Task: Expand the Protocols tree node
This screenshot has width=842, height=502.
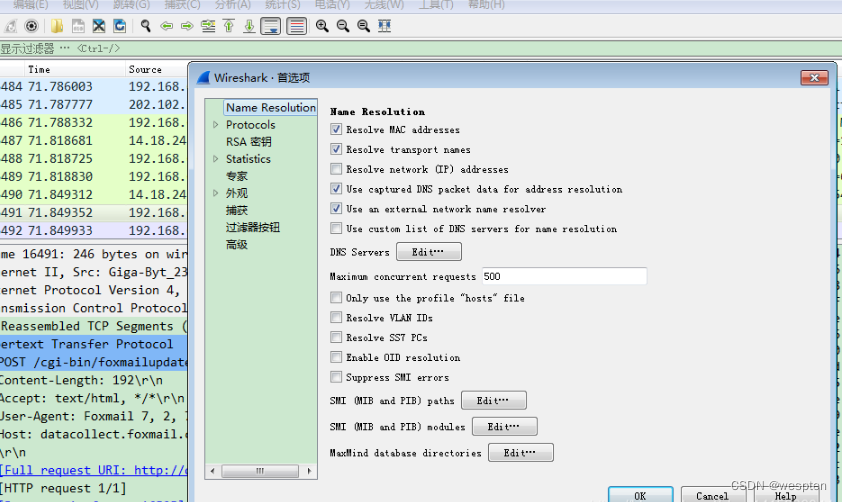Action: 216,125
